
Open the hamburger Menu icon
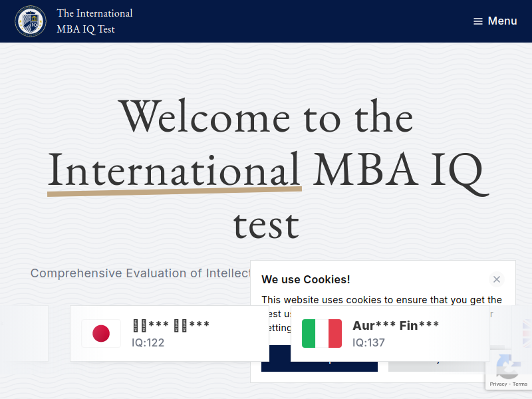tap(477, 21)
